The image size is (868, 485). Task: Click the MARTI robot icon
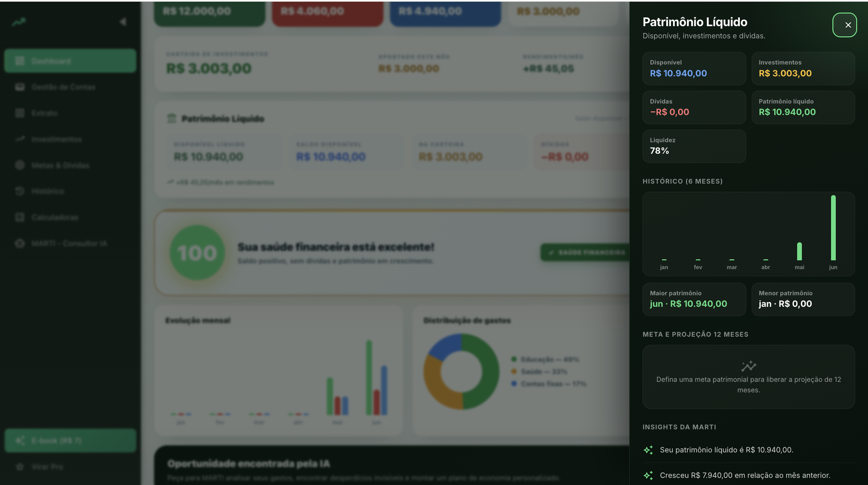pos(20,243)
